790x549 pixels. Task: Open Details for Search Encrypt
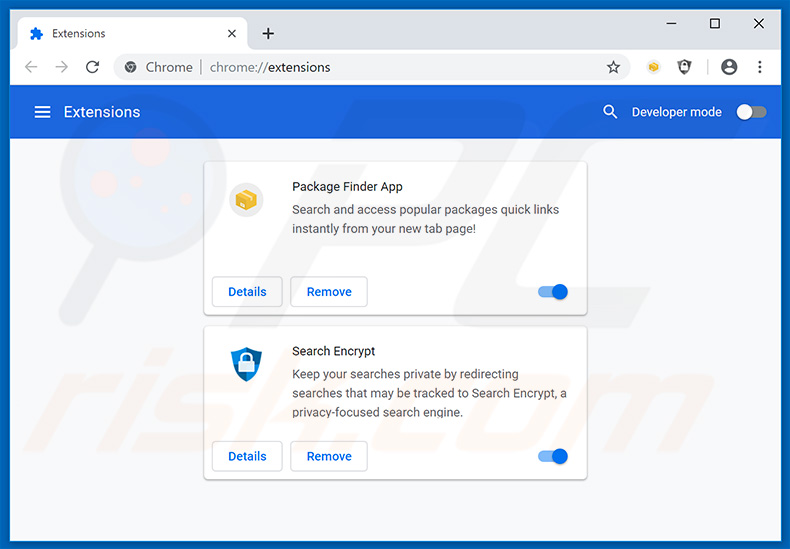pyautogui.click(x=247, y=456)
